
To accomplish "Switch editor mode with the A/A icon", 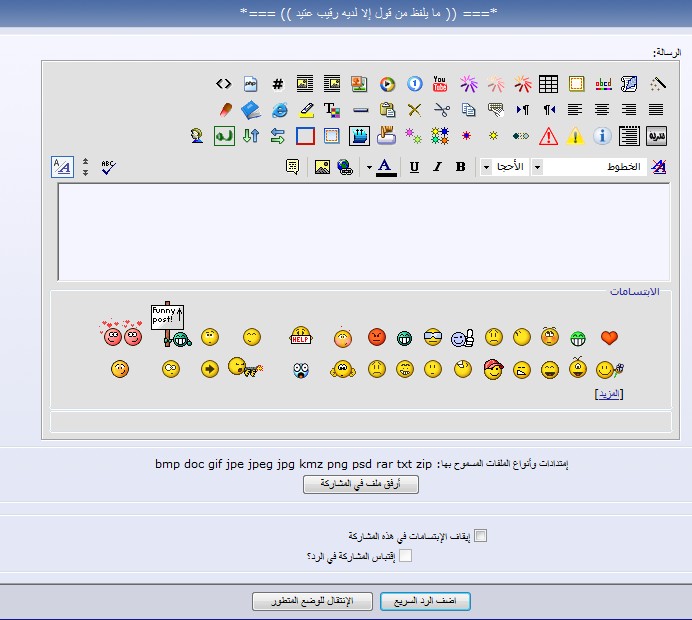I will 61,167.
